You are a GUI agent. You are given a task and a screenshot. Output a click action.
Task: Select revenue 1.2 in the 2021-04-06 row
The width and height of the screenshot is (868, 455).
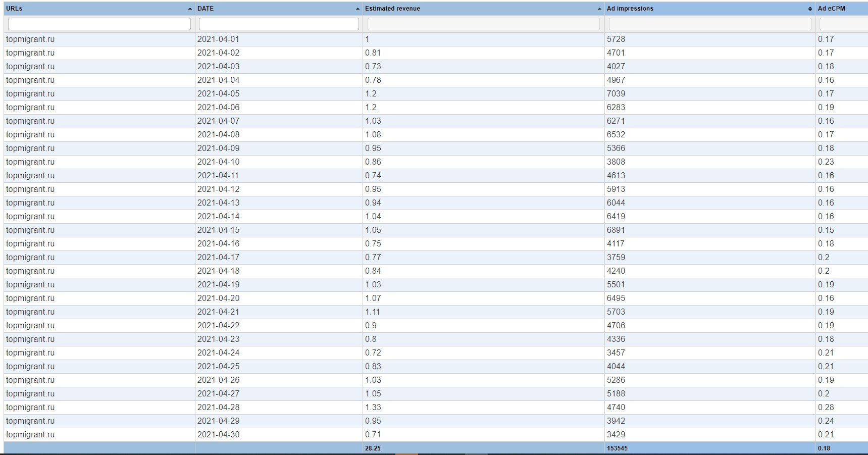pyautogui.click(x=371, y=108)
